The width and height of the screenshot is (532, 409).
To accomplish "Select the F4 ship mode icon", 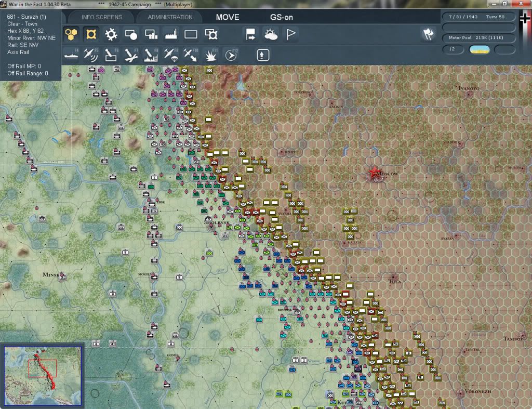I will coord(71,55).
